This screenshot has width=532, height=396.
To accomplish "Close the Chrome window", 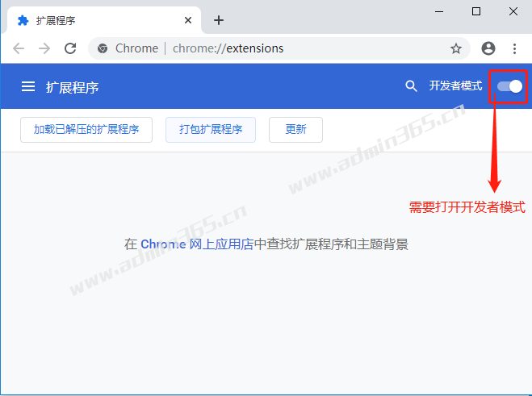I will point(513,11).
